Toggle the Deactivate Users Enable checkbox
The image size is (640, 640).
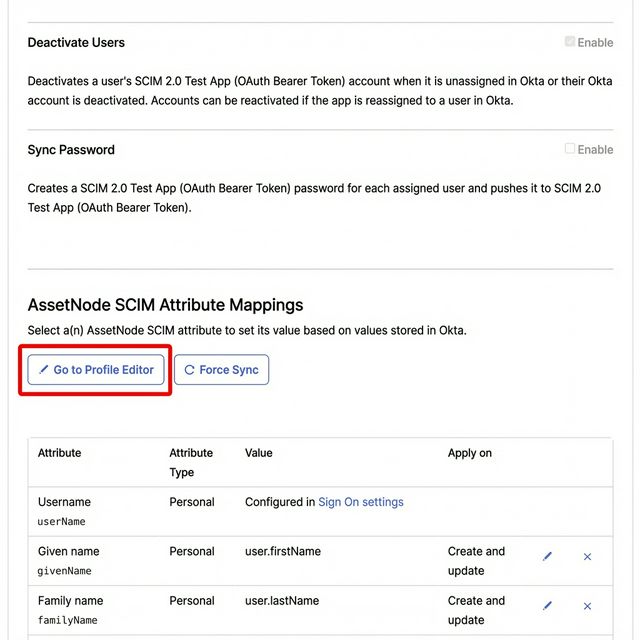coord(570,41)
